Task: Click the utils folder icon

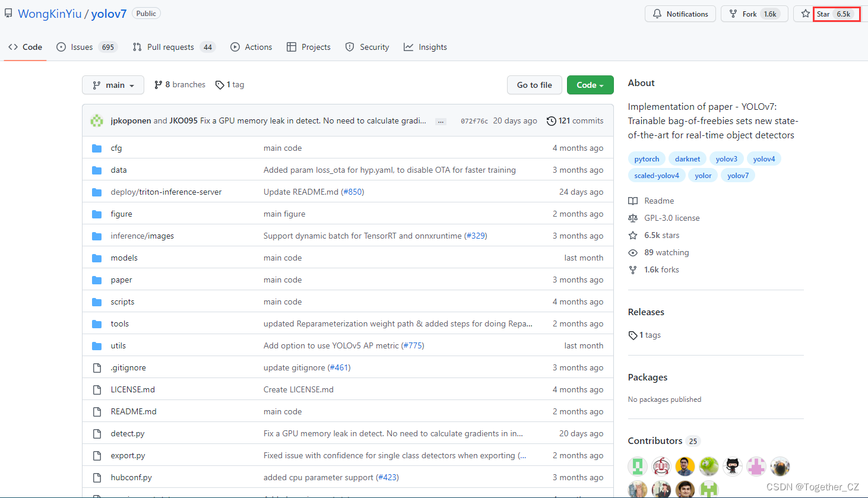Action: pyautogui.click(x=97, y=345)
